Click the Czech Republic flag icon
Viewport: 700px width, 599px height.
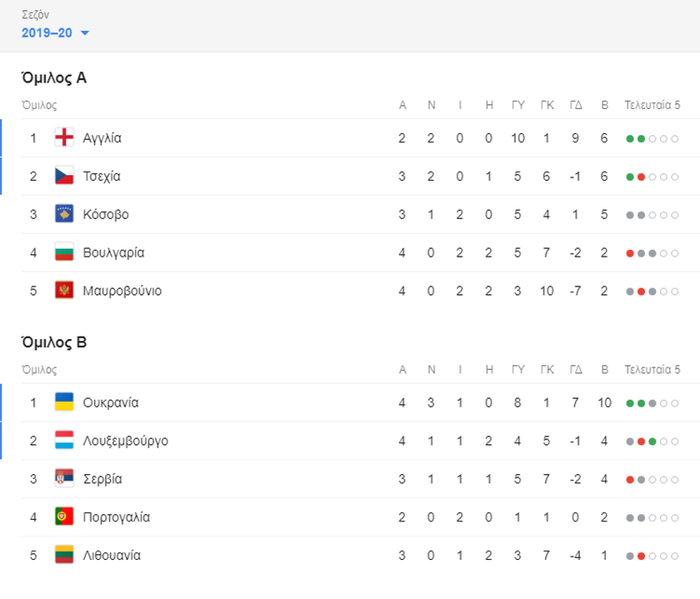click(64, 177)
